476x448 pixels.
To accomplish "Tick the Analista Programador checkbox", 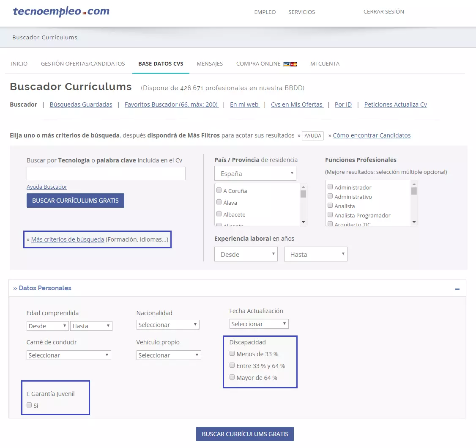I will coord(330,215).
